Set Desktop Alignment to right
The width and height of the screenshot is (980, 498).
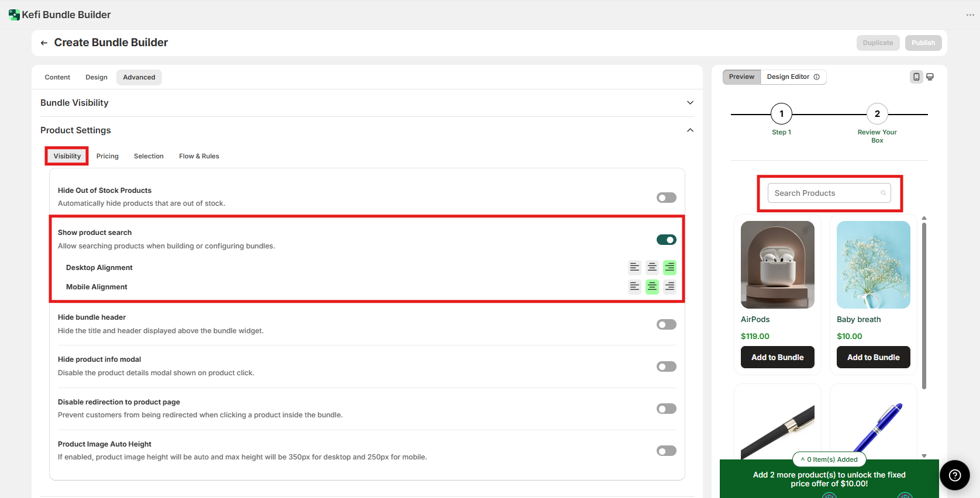670,267
